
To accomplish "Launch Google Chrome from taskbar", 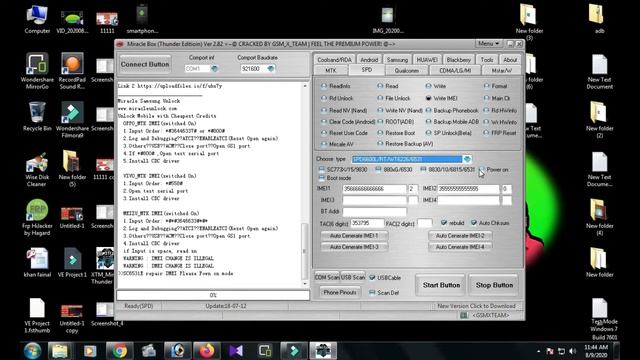I will click(119, 351).
